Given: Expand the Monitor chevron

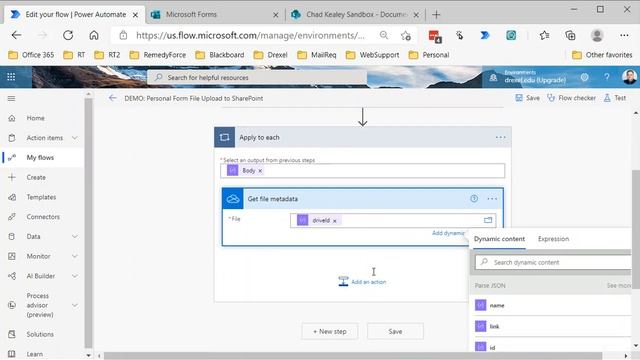Looking at the screenshot, I should 75,256.
